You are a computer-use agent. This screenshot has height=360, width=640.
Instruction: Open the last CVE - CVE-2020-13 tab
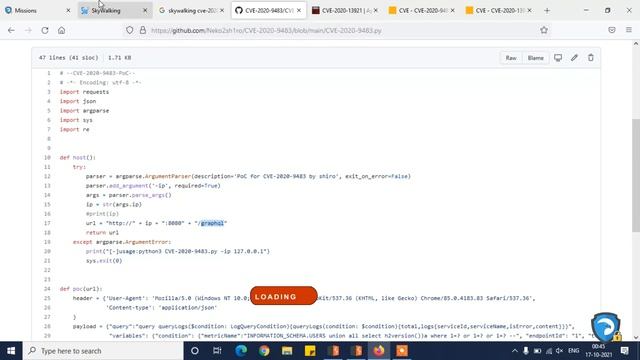[x=499, y=11]
